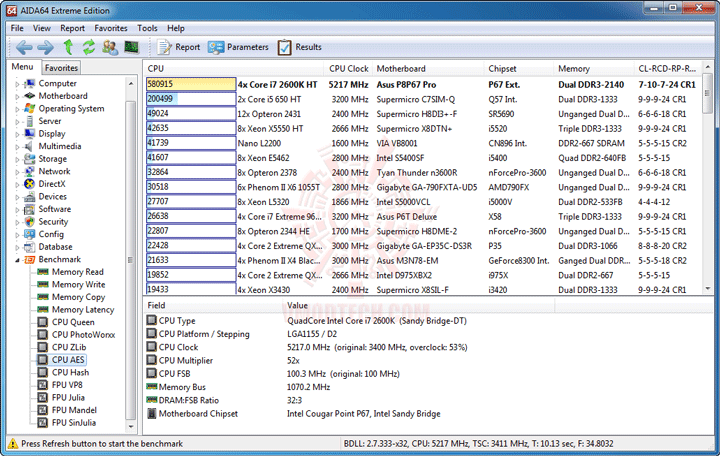Open the Report menu

tap(73, 28)
